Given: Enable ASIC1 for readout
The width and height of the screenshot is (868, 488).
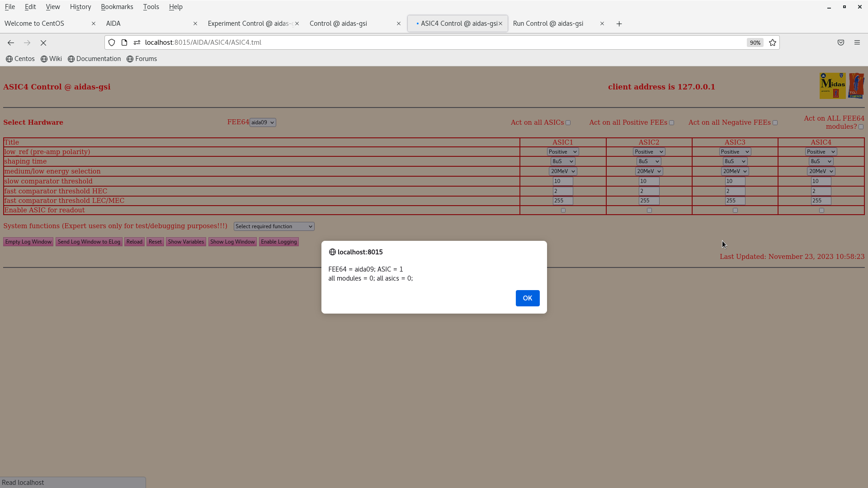Looking at the screenshot, I should click(x=563, y=210).
